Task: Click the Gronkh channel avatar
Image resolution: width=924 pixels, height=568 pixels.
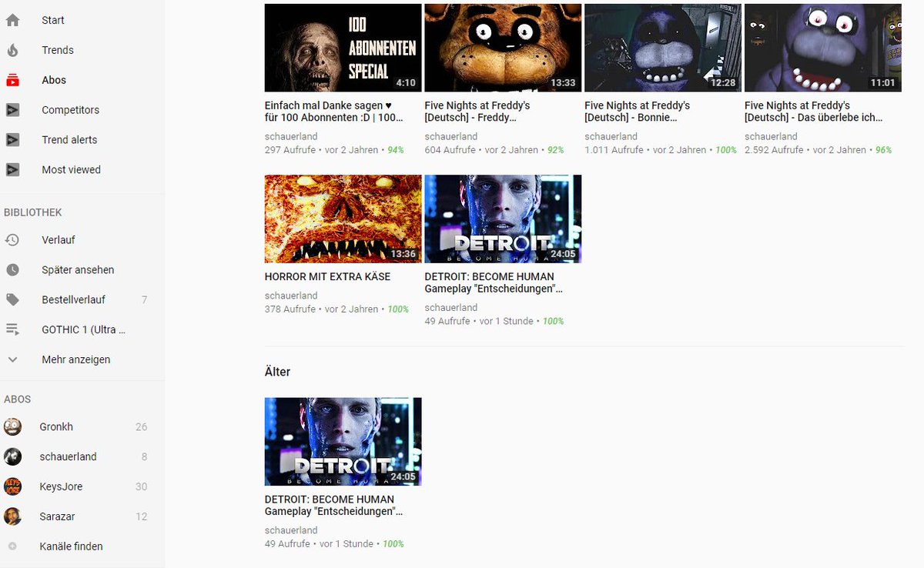Action: tap(12, 427)
